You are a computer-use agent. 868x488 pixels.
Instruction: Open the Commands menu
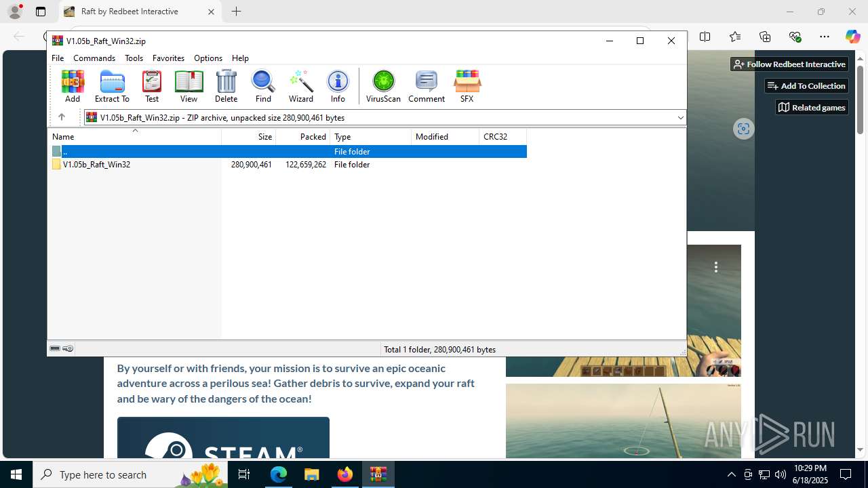click(x=94, y=58)
